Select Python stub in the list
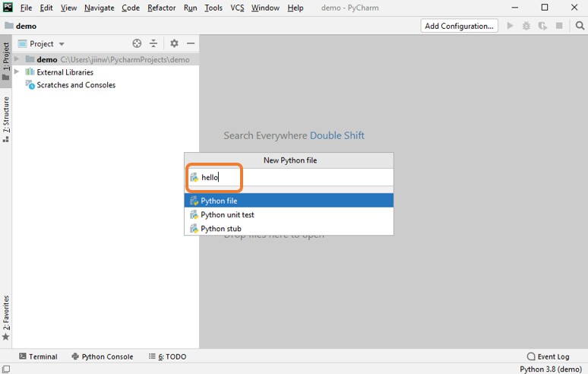588x374 pixels. (x=289, y=229)
